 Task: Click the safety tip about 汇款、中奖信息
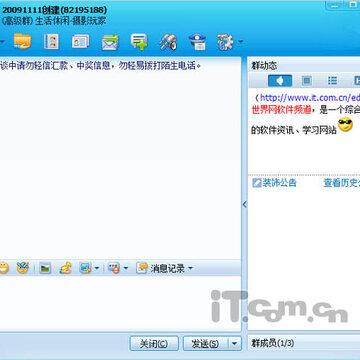click(x=101, y=66)
